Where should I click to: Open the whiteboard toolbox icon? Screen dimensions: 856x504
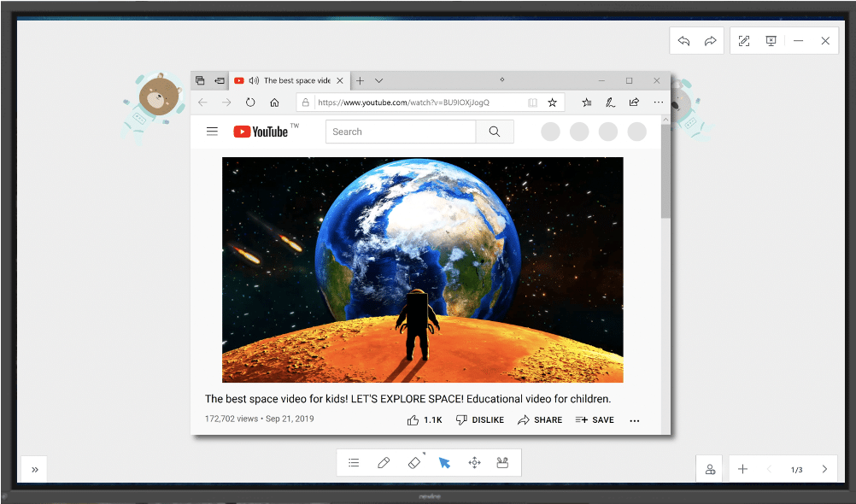coord(503,463)
